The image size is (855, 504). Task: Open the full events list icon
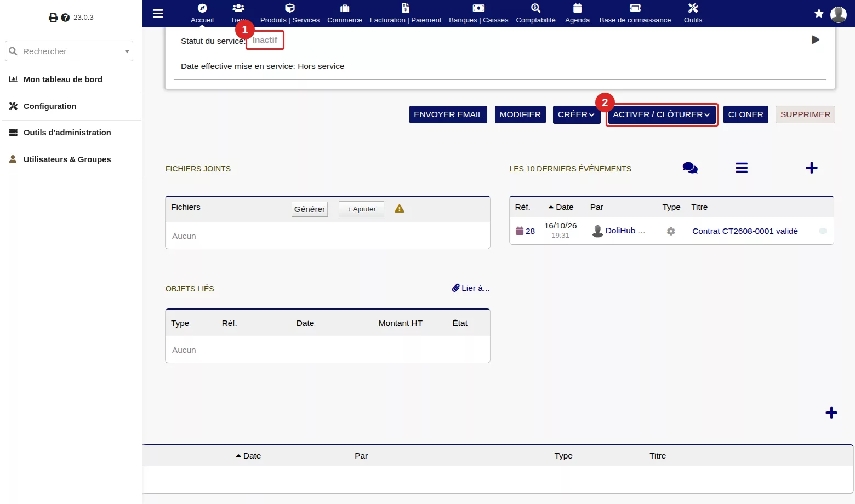coord(742,168)
